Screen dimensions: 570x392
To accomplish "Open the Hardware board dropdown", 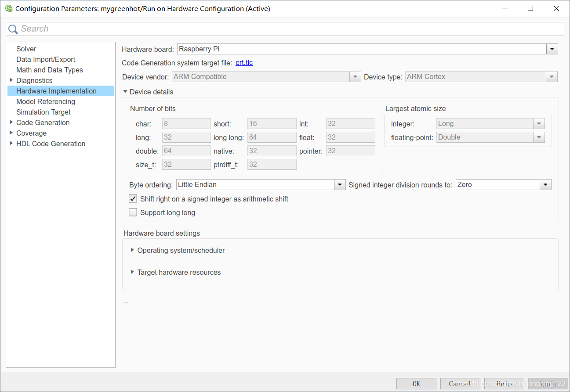I will [552, 49].
